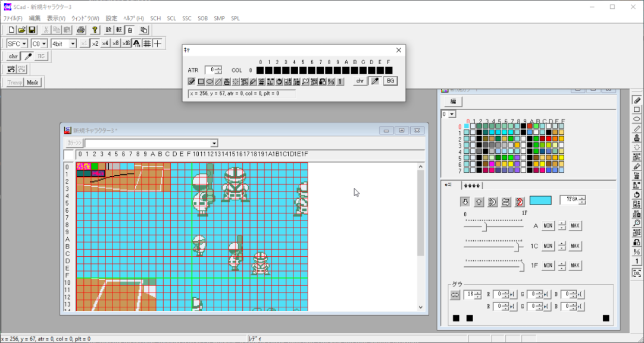Screen dimensions: 644x343
Task: Click the Mask button
Action: [x=33, y=83]
